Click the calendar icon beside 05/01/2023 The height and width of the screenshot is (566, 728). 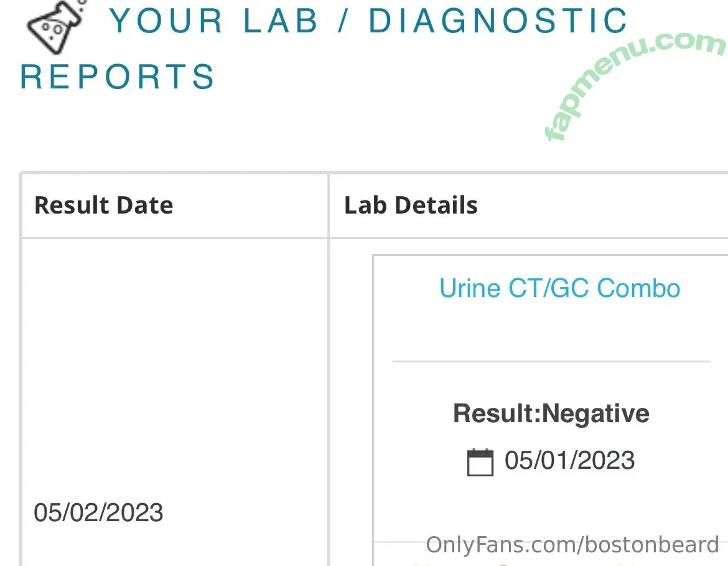point(480,462)
